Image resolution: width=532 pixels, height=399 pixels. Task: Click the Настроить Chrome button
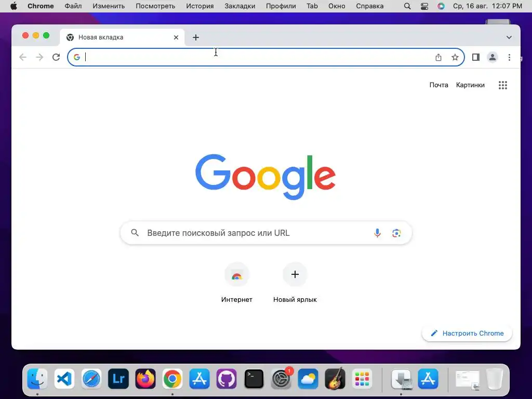coord(467,333)
